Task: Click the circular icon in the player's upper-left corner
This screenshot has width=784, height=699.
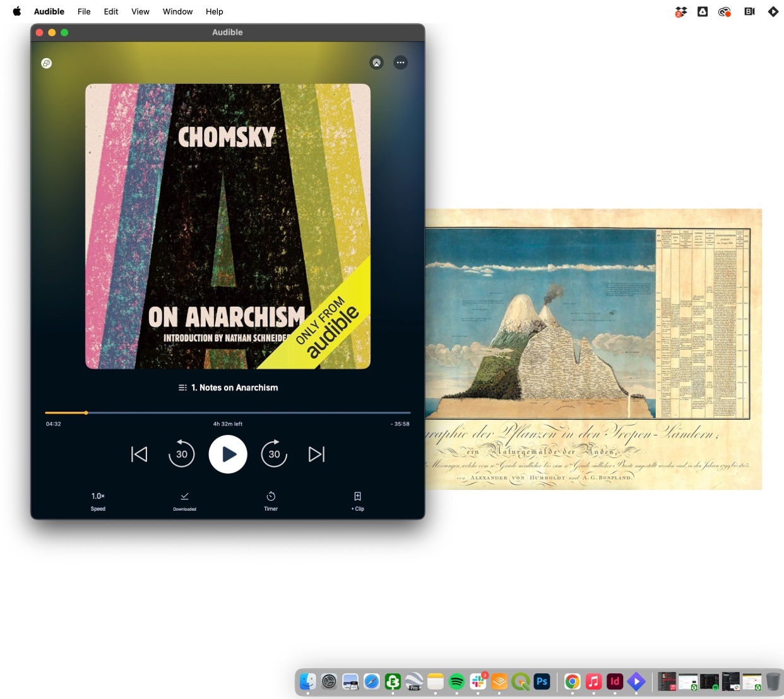Action: pos(47,63)
